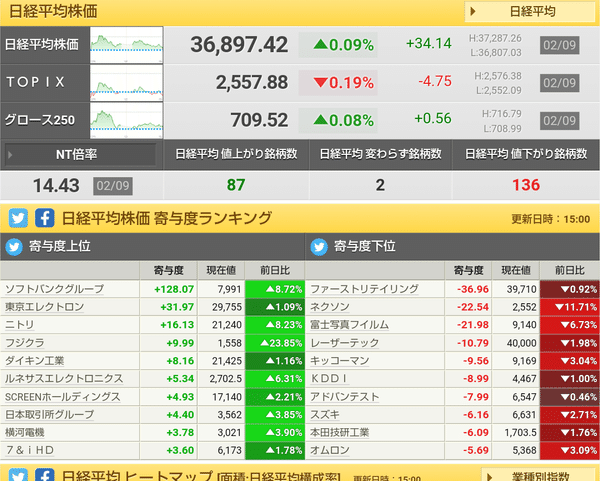
Task: Click the 36,897.42 Nikkei price value
Action: coord(239,45)
